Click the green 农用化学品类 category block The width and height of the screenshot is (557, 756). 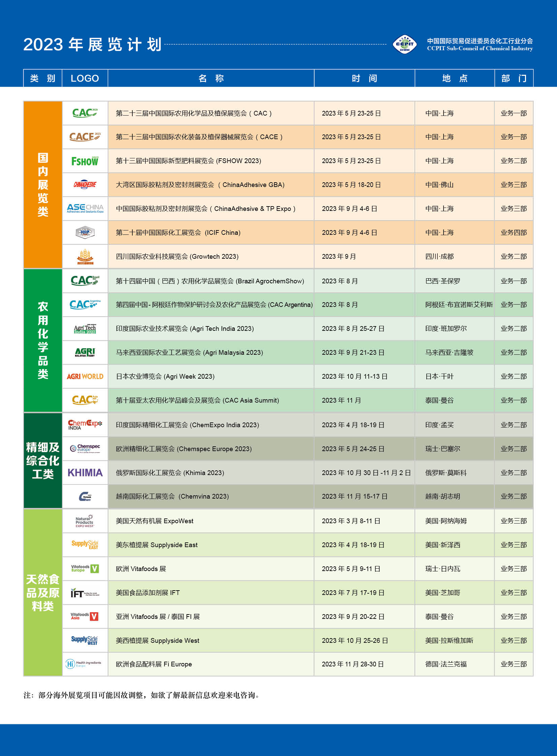(x=43, y=340)
